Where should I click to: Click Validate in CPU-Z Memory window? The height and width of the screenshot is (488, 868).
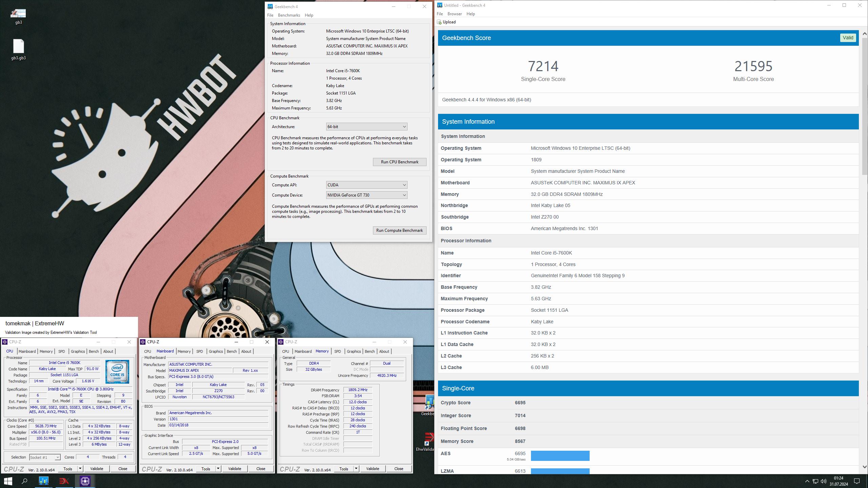tap(373, 469)
